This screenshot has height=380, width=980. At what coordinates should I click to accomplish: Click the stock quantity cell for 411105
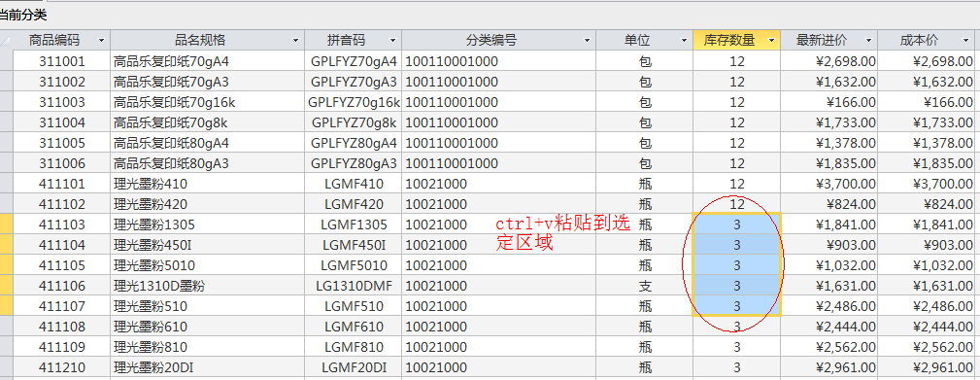click(x=737, y=265)
